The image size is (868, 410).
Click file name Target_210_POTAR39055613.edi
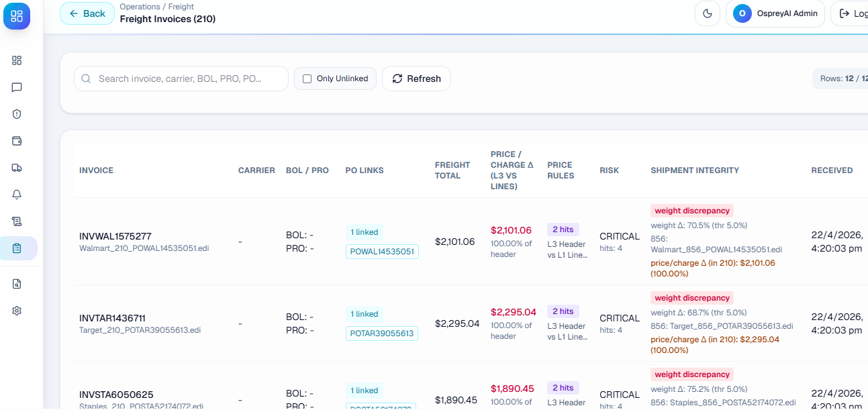click(140, 330)
